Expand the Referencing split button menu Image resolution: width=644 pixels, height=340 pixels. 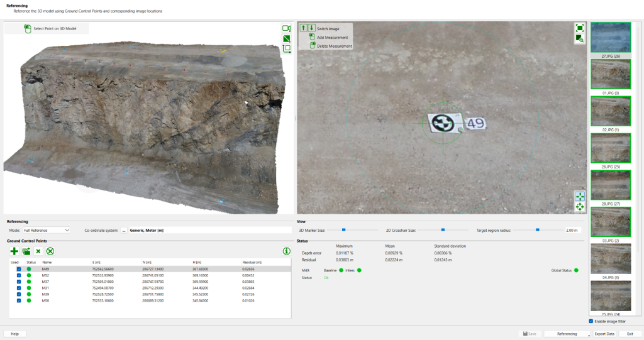click(589, 334)
